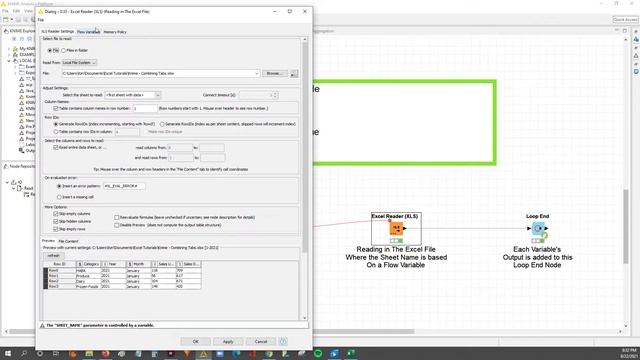Screen dimensions: 640x360
Task: Switch to XLS Reader Settings tab
Action: click(x=58, y=31)
